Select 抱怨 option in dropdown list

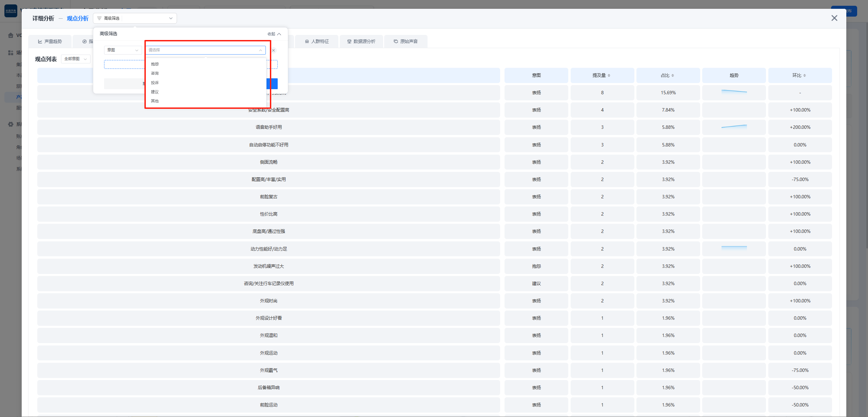tap(155, 64)
